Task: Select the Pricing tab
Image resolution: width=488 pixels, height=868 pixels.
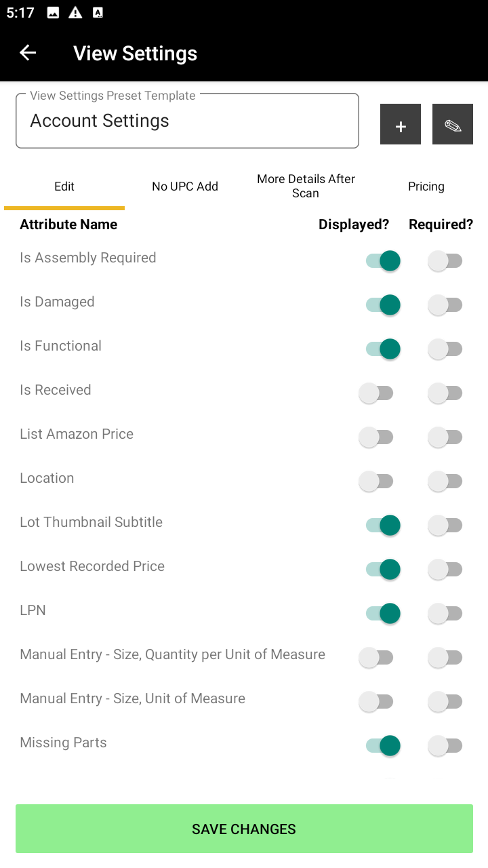Action: [x=426, y=186]
